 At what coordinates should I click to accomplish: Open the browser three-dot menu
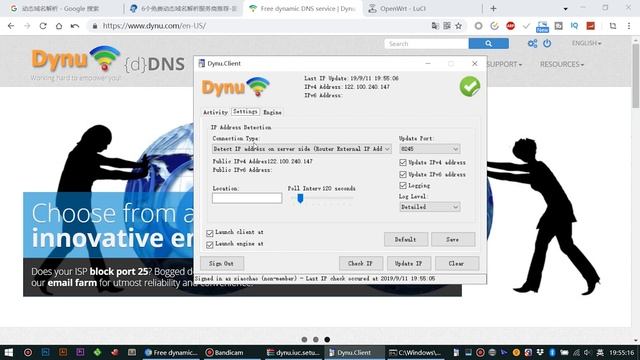tap(629, 26)
